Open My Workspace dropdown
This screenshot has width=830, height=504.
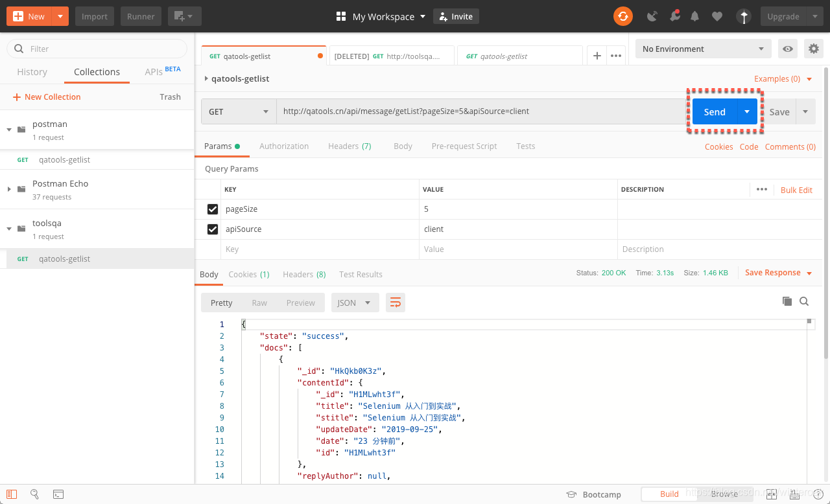[x=389, y=16]
